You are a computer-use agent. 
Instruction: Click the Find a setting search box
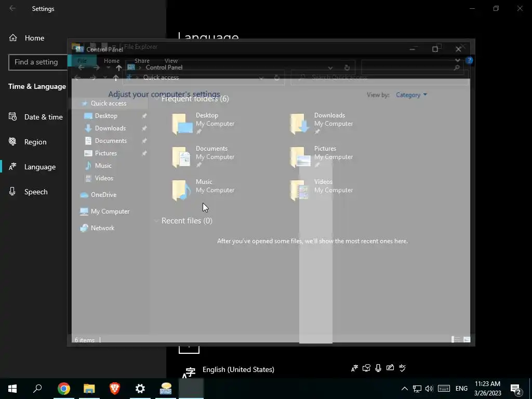[x=38, y=62]
